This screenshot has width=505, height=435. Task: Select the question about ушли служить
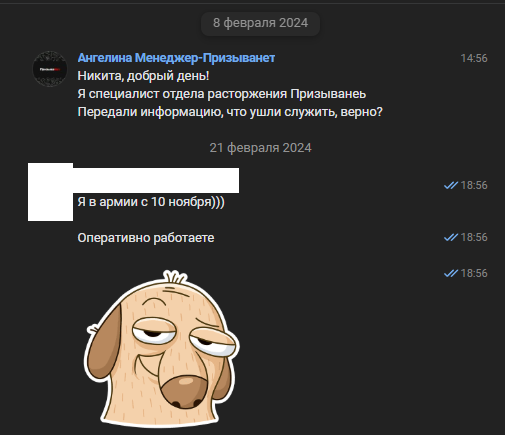pyautogui.click(x=230, y=112)
